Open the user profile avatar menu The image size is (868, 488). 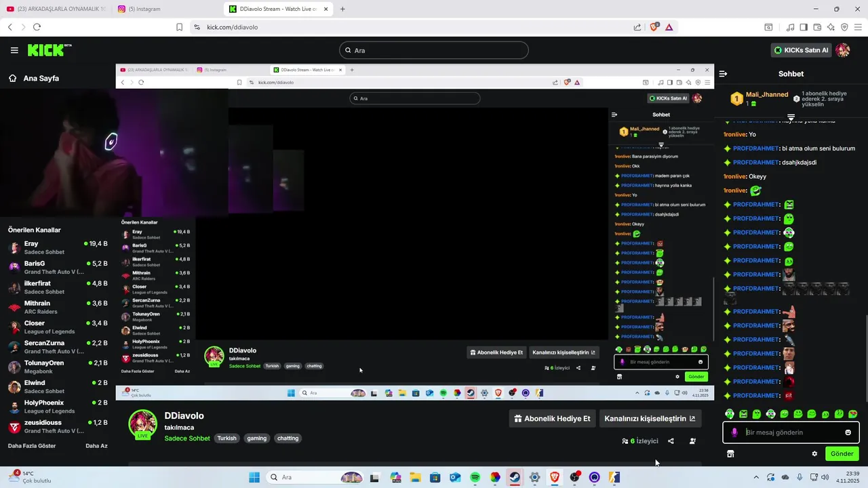click(x=843, y=50)
